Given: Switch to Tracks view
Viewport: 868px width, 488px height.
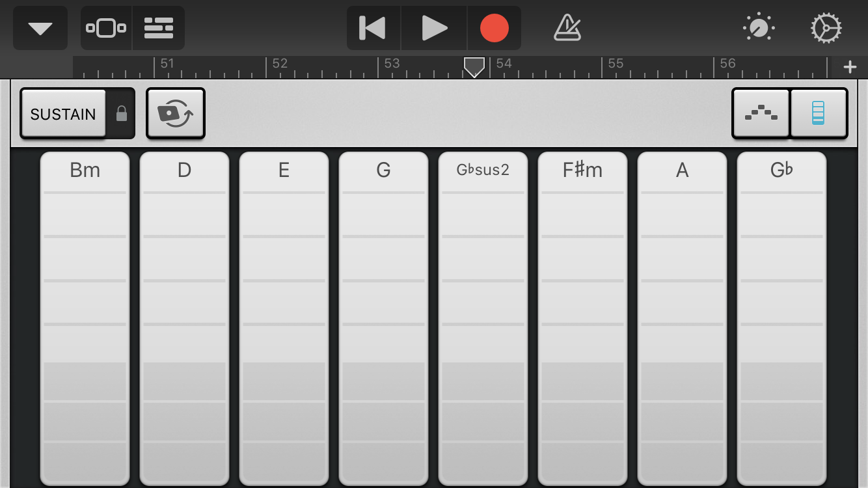Looking at the screenshot, I should [159, 29].
